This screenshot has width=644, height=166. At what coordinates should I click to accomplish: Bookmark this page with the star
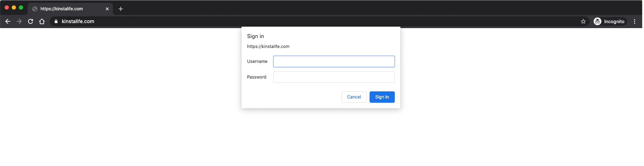[583, 21]
